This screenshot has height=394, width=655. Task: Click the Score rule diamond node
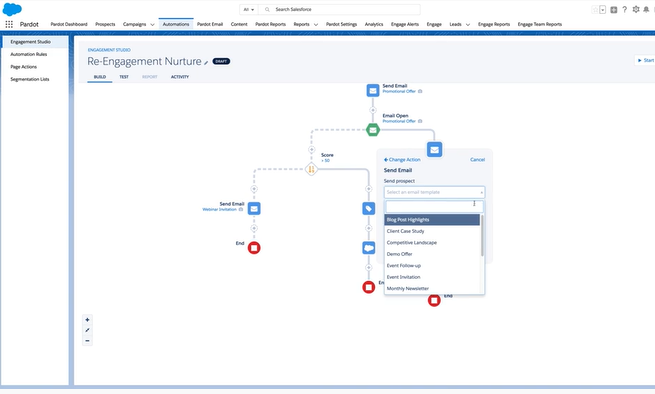[x=311, y=169]
